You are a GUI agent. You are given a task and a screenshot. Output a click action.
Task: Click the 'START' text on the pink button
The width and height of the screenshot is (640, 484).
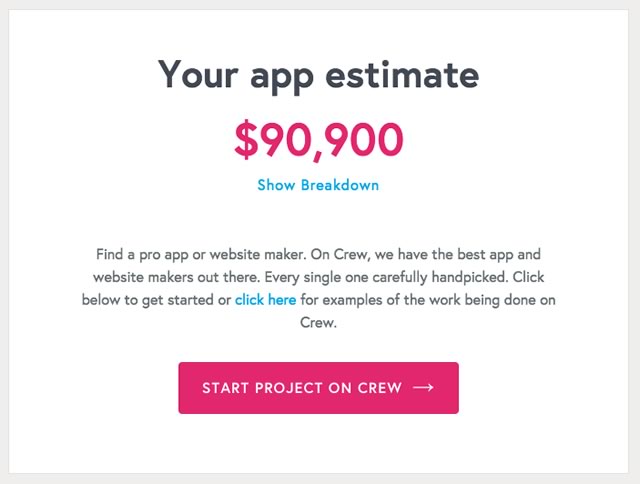point(225,388)
